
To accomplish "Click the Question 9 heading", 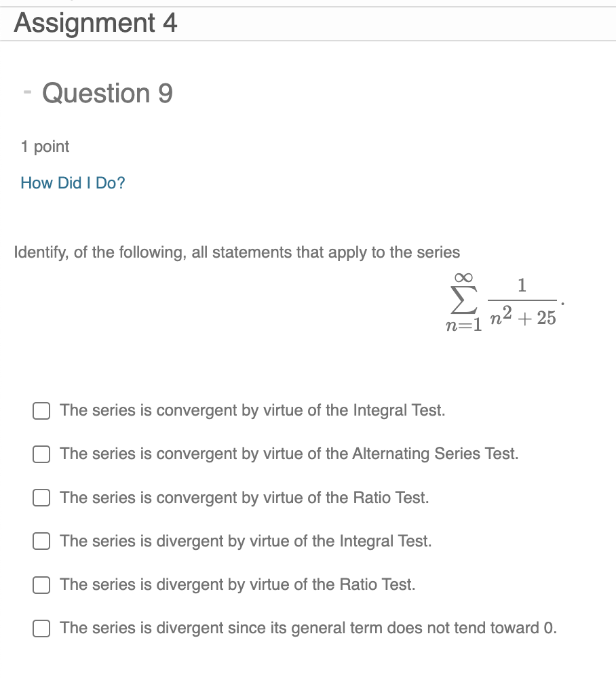I will [109, 94].
